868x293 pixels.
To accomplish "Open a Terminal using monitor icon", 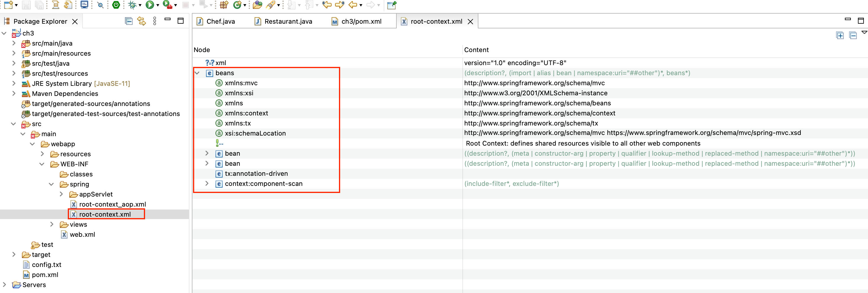I will [84, 5].
